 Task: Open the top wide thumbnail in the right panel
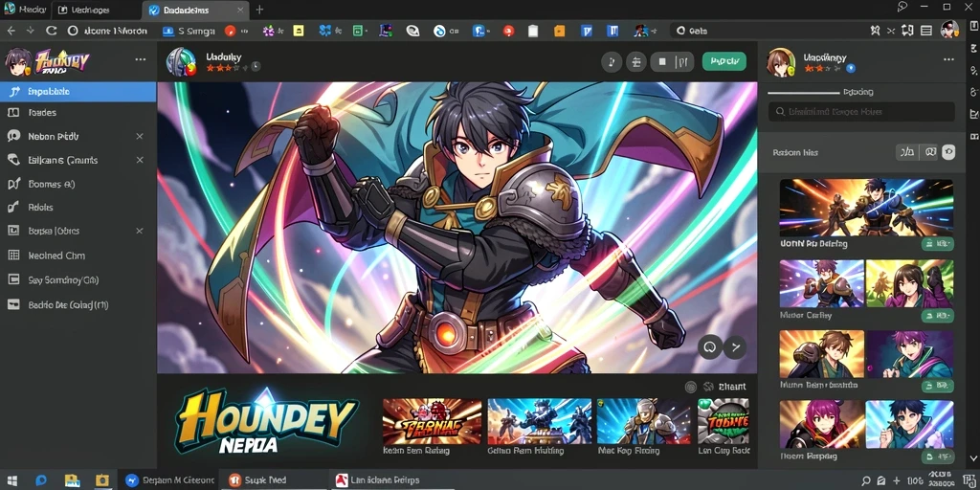[x=866, y=208]
